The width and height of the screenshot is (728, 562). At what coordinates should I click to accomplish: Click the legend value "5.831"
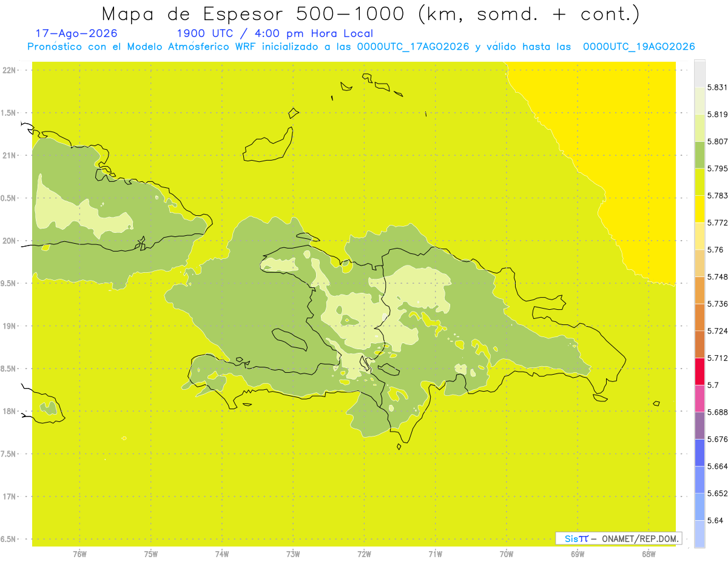[x=717, y=87]
